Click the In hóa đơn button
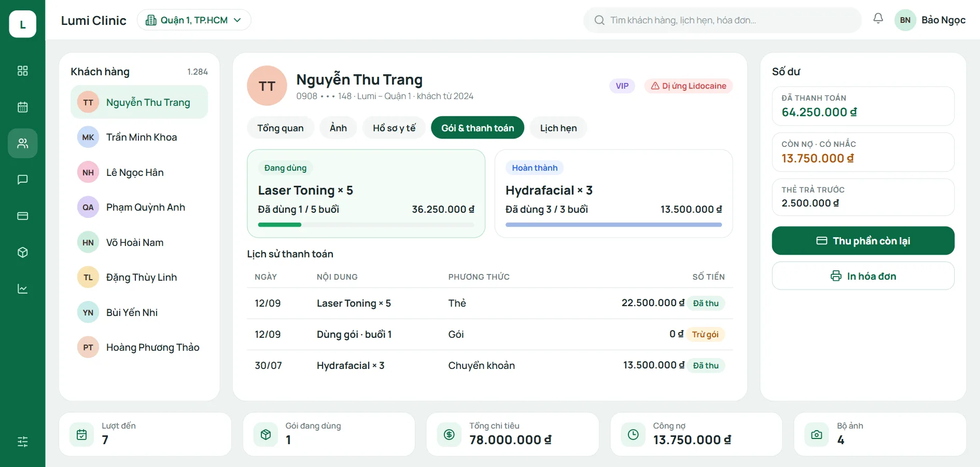 click(863, 276)
